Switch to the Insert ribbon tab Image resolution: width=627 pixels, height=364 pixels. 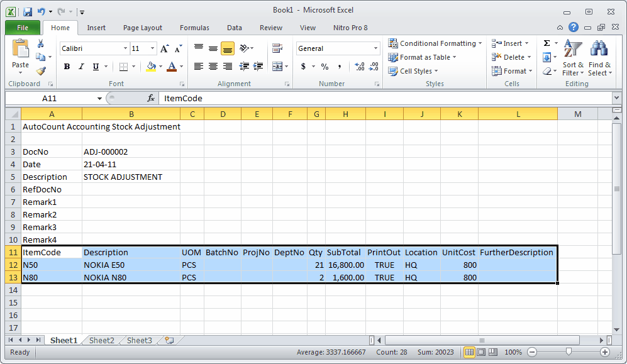click(96, 28)
